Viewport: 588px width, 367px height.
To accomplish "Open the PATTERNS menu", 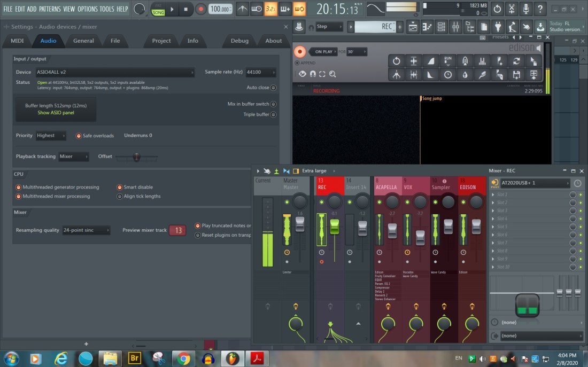I will [50, 9].
